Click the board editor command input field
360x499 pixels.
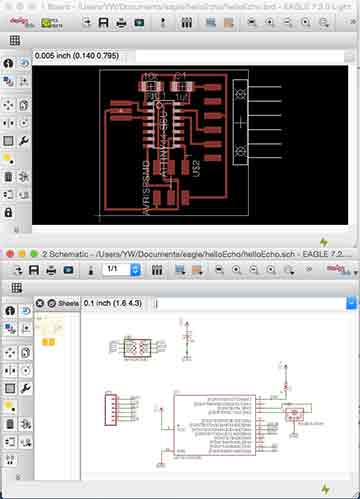239,56
